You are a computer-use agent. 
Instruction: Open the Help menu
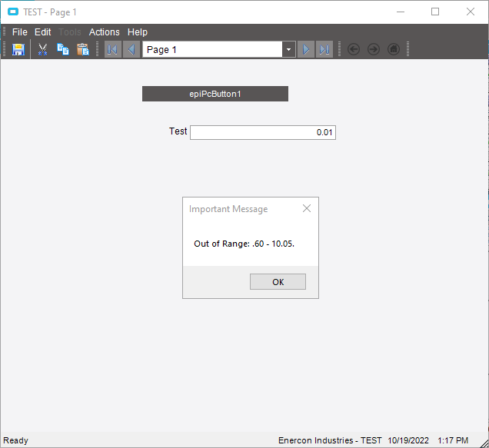[x=137, y=32]
